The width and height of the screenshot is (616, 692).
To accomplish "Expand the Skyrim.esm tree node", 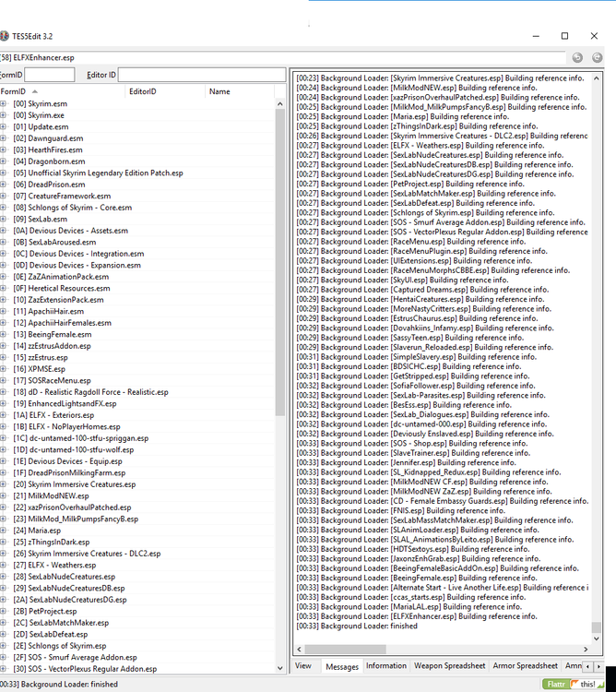I will (3, 103).
